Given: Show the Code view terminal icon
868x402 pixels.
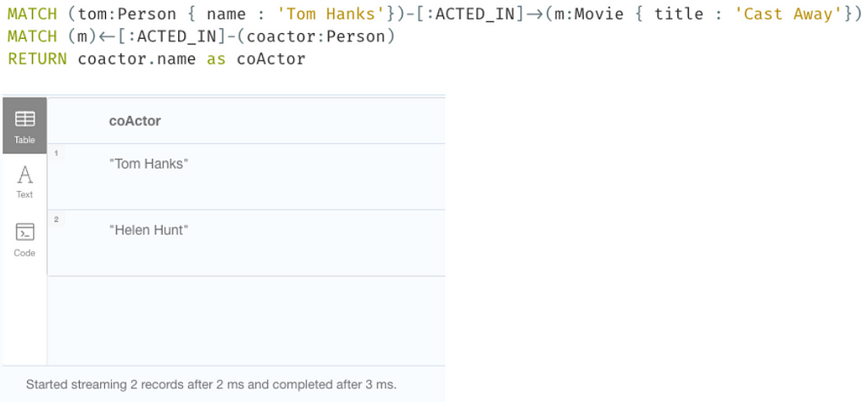Looking at the screenshot, I should (x=25, y=232).
